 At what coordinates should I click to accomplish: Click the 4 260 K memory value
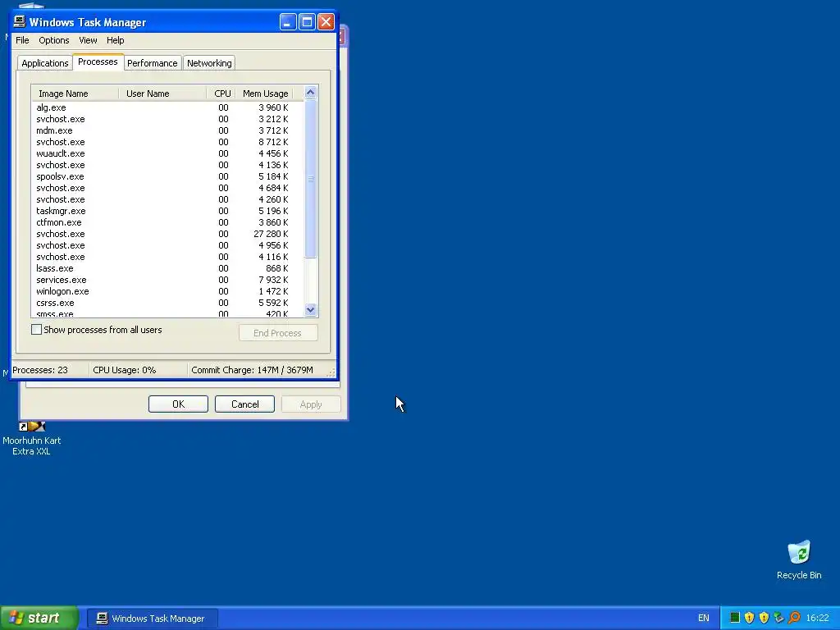pos(273,199)
